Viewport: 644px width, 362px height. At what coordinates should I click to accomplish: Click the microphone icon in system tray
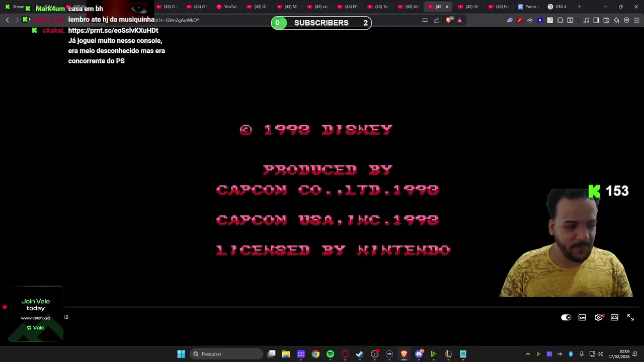[581, 354]
